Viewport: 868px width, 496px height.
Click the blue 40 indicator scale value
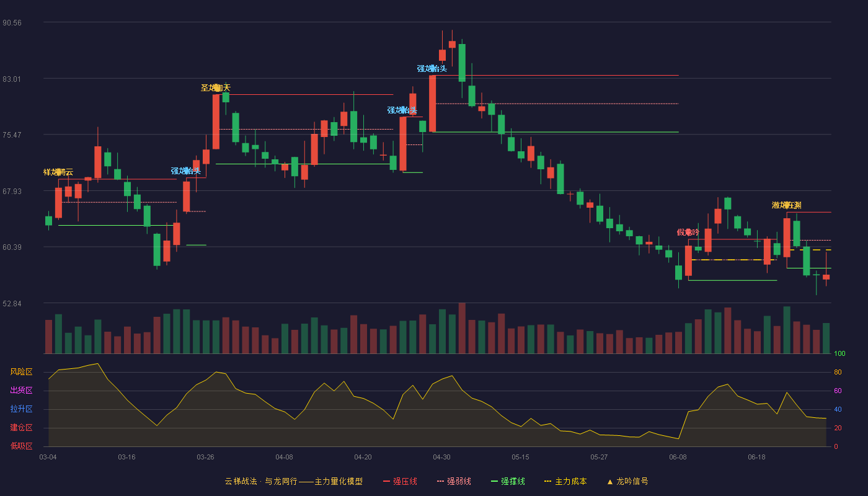tap(838, 410)
